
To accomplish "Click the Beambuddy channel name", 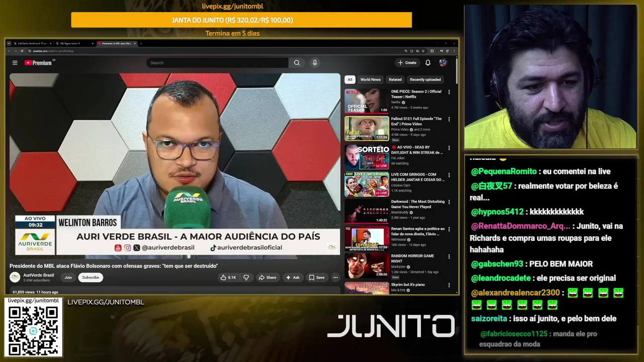I will coord(400,212).
